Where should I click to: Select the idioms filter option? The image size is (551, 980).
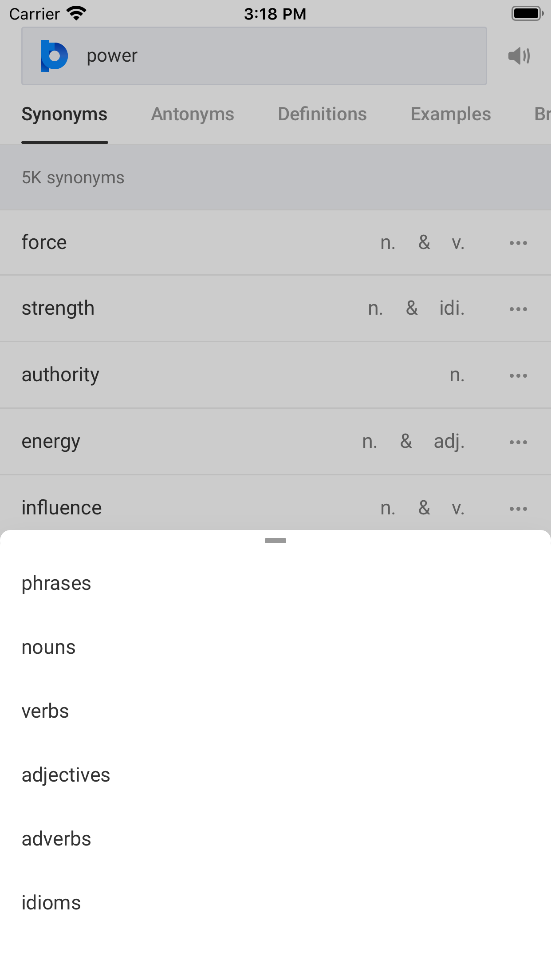[51, 903]
